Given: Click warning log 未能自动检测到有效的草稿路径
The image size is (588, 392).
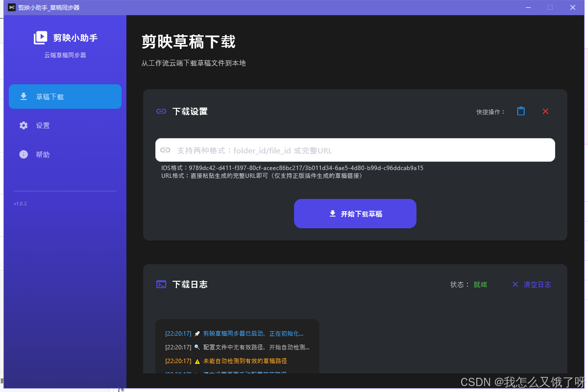Looking at the screenshot, I should click(226, 361).
